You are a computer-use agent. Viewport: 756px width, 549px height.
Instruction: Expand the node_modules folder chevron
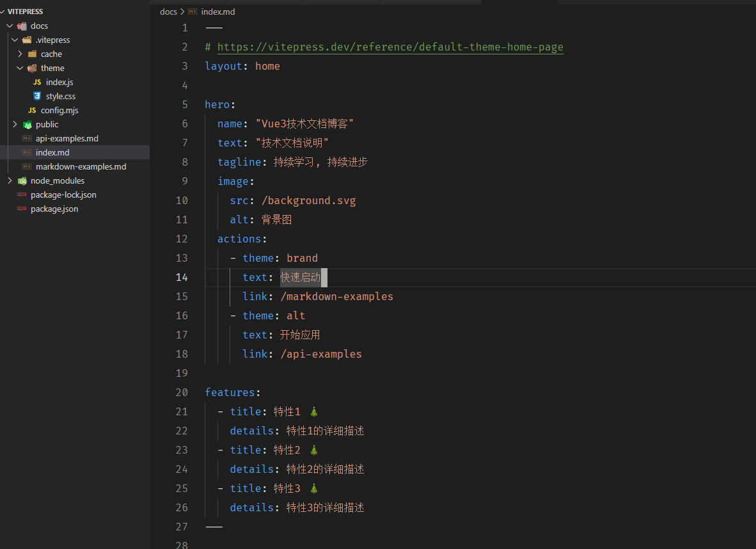coord(10,180)
